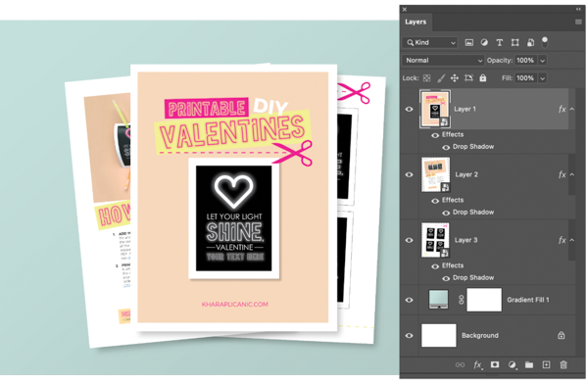Screen dimensions: 588x383
Task: Toggle Layer 3 Effects visibility eye
Action: [435, 266]
